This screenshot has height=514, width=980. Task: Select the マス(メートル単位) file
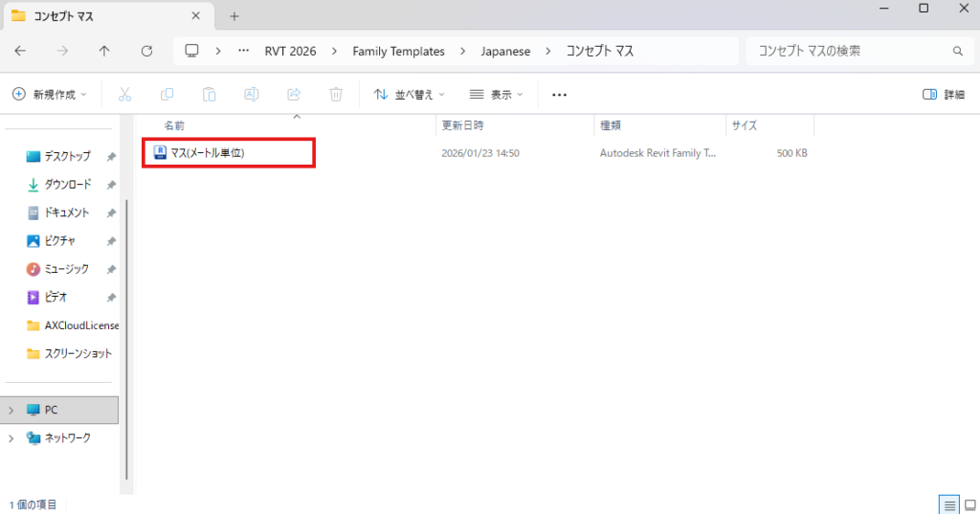(208, 153)
